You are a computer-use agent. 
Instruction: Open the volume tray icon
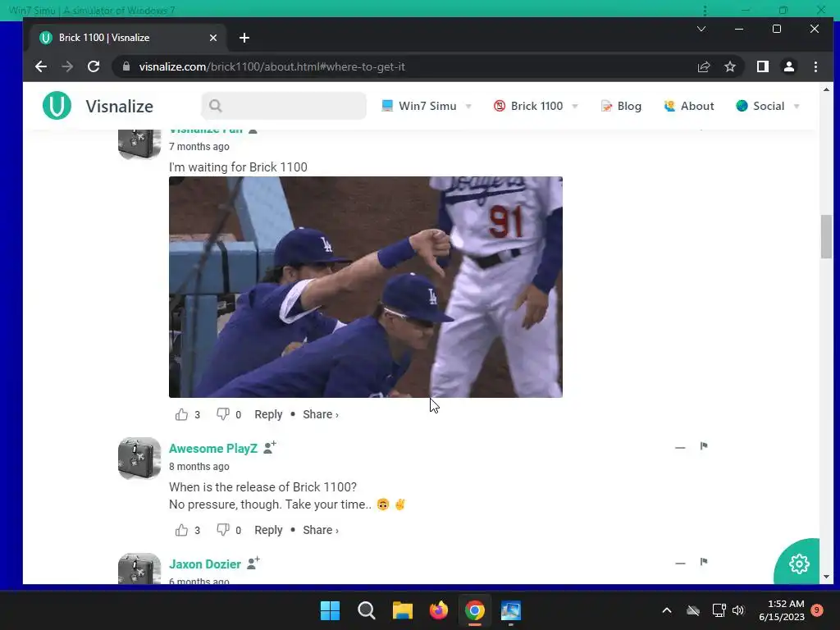tap(738, 610)
